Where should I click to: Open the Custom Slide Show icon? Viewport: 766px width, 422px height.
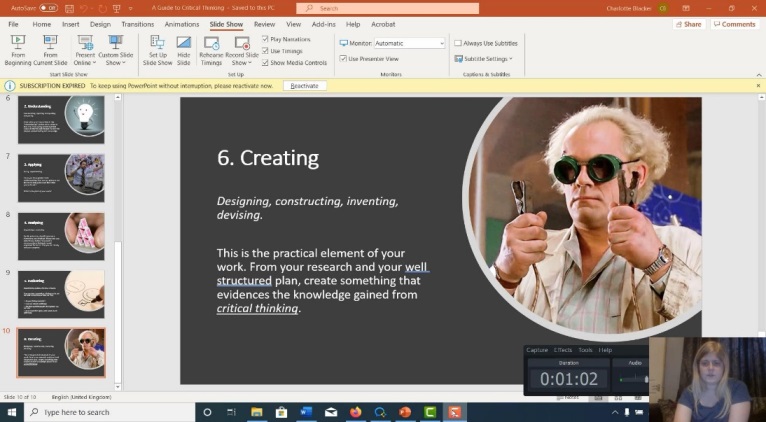pyautogui.click(x=116, y=43)
